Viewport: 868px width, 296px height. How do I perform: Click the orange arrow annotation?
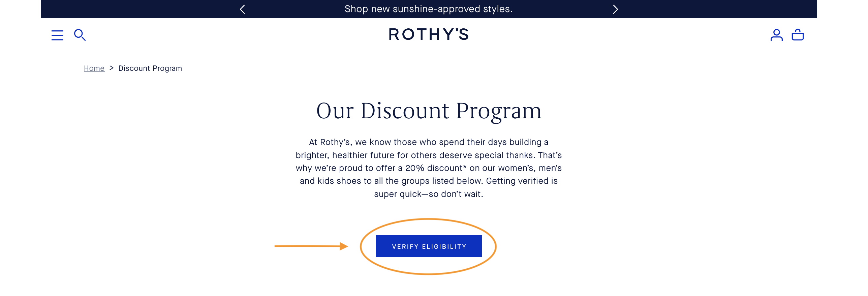tap(311, 246)
